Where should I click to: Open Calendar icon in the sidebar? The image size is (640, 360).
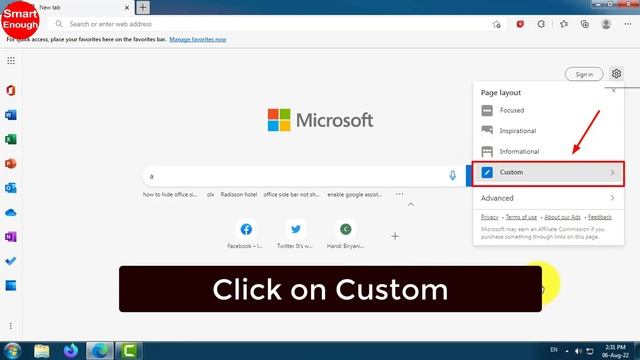click(11, 285)
